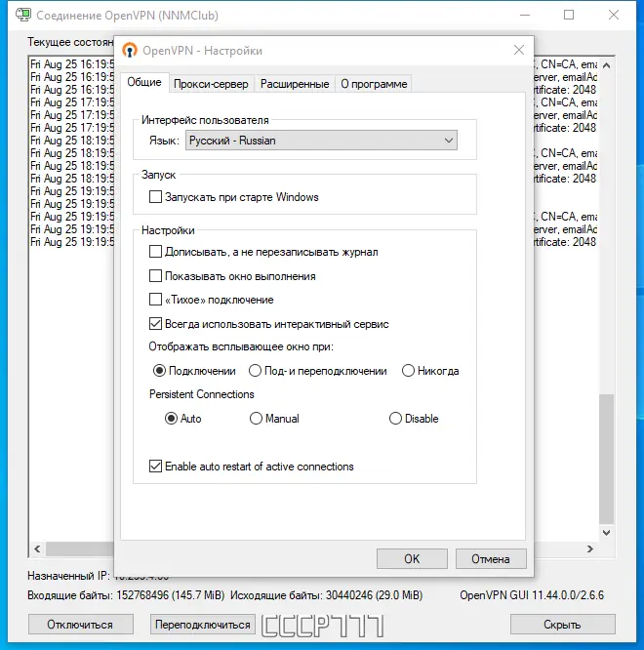This screenshot has height=650, width=644.
Task: Click Переподключиться in the connection window
Action: click(203, 625)
